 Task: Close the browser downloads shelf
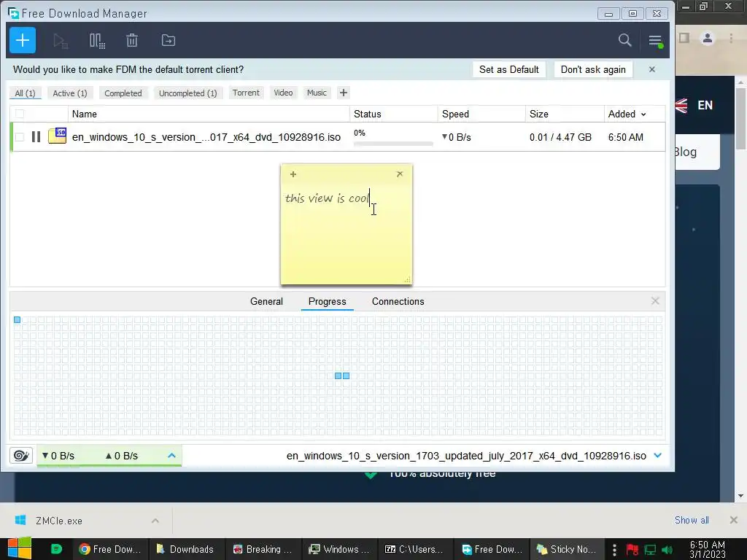point(734,520)
